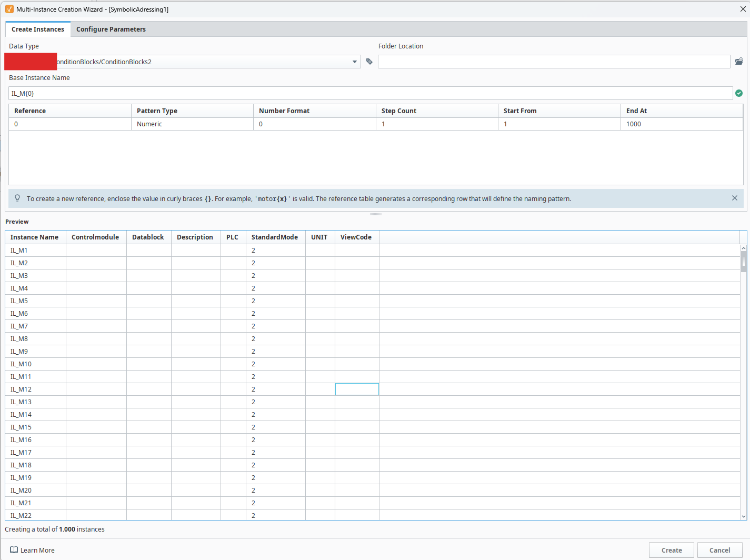
Task: Click the Controlmodule column header
Action: point(96,237)
